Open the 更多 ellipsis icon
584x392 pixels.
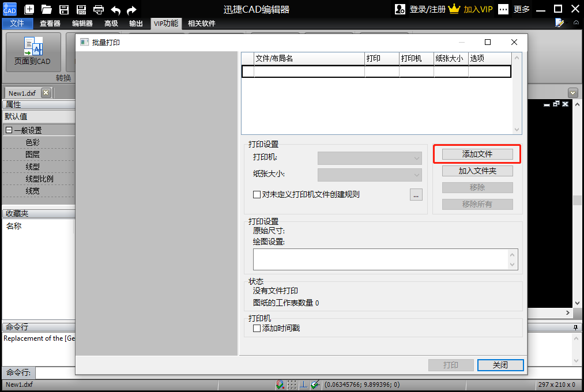pyautogui.click(x=503, y=9)
